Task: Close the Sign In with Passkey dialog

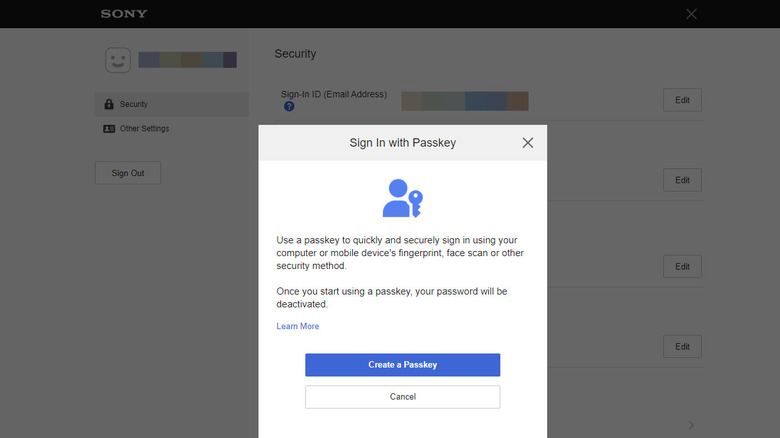Action: click(x=528, y=143)
